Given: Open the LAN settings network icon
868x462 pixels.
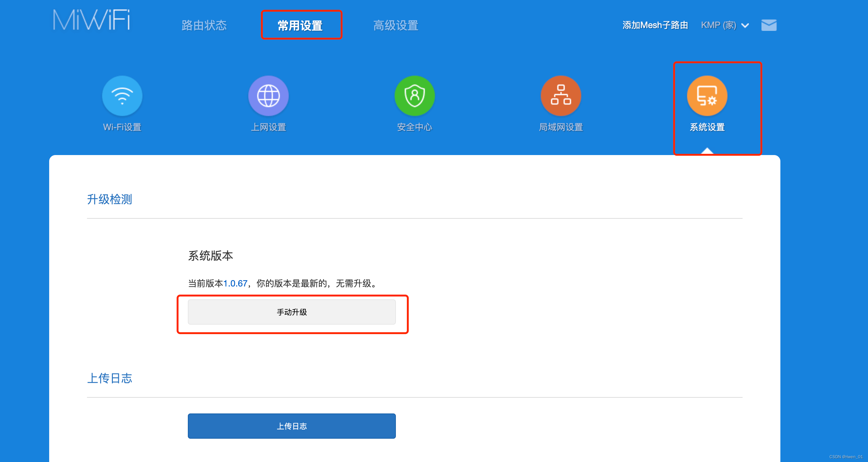Looking at the screenshot, I should click(561, 96).
